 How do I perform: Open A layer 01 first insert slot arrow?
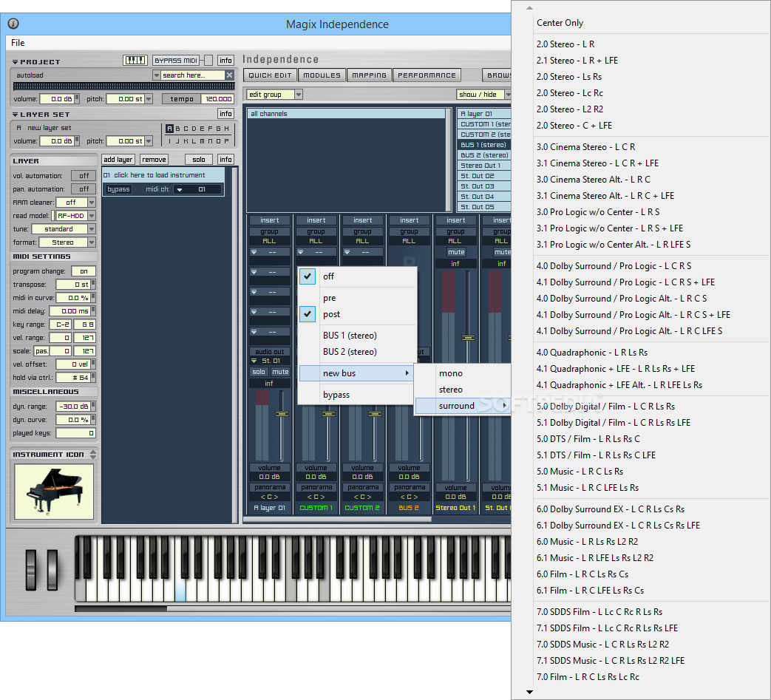click(254, 252)
